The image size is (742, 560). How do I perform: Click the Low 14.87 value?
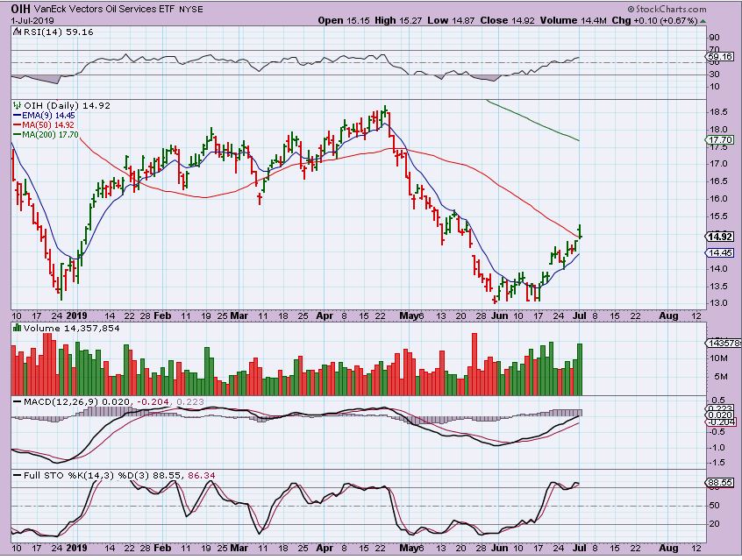click(x=451, y=20)
